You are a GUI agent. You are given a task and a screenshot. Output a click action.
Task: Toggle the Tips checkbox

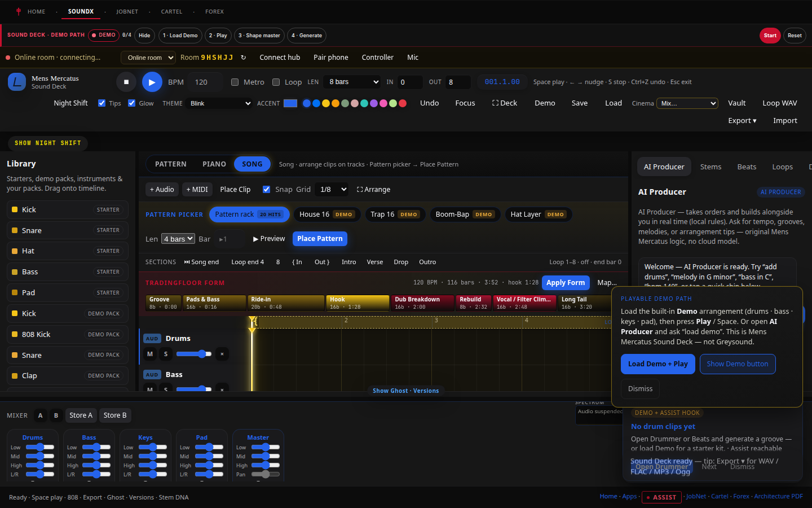click(x=101, y=103)
